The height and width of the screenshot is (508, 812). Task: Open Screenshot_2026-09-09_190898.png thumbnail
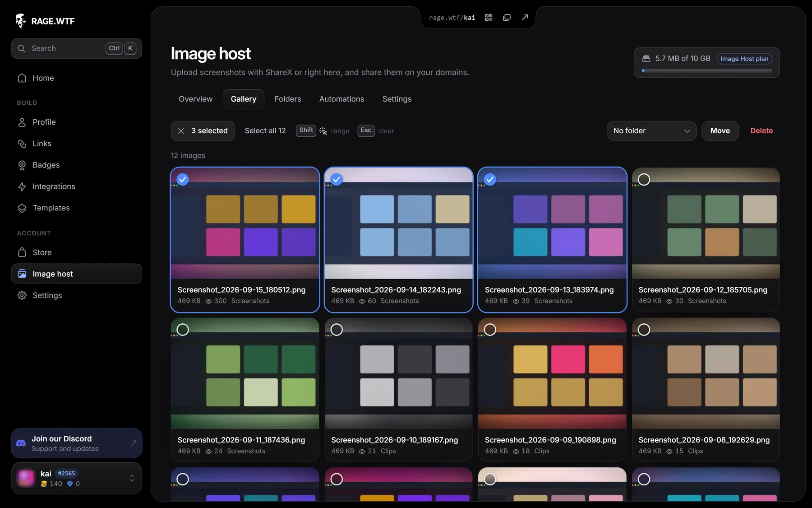(552, 373)
